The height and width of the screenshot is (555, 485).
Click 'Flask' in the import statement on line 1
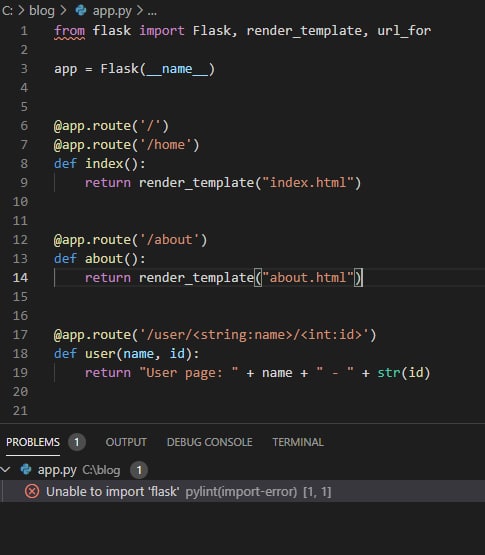coord(211,31)
